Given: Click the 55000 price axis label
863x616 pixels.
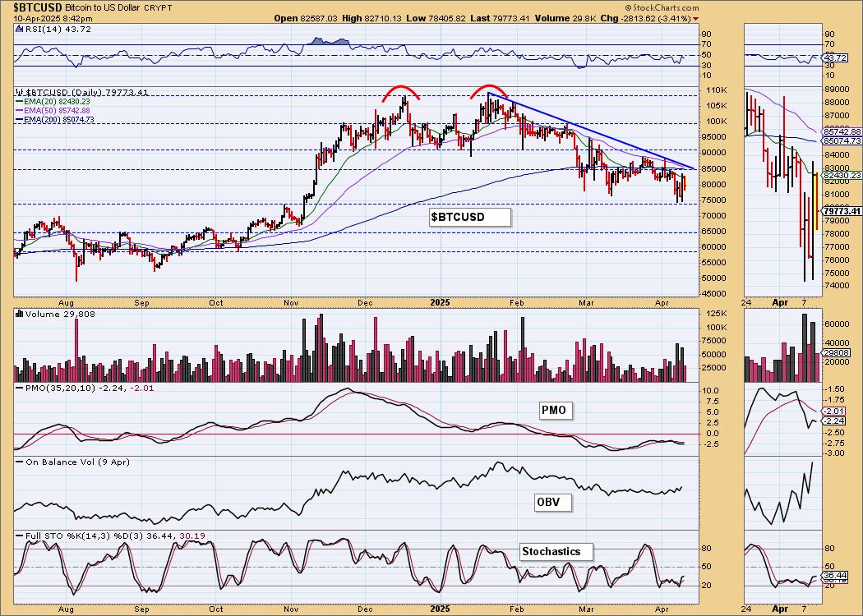Looking at the screenshot, I should click(714, 262).
